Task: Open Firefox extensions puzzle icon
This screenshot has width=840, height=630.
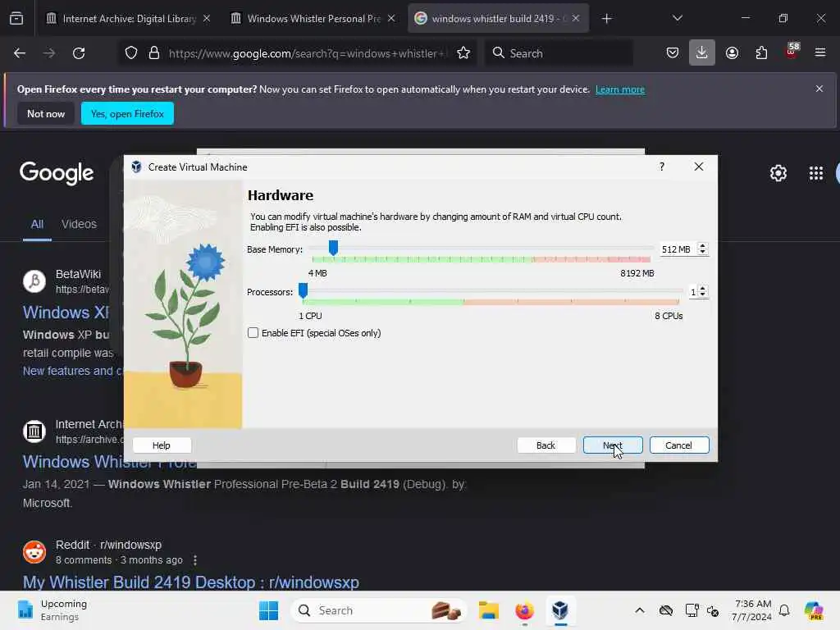Action: (761, 53)
